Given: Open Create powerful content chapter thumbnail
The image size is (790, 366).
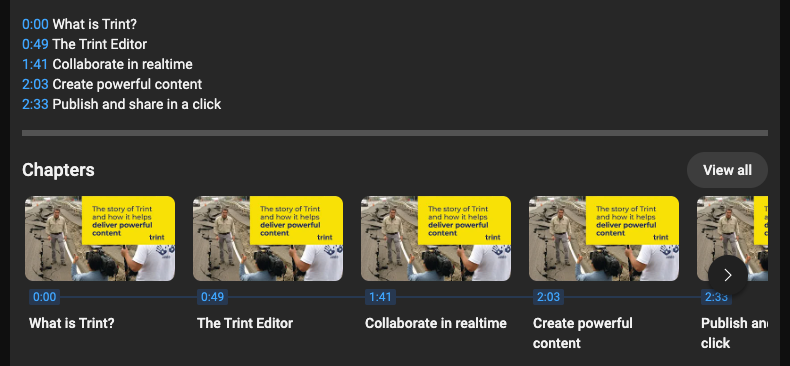Looking at the screenshot, I should click(604, 238).
